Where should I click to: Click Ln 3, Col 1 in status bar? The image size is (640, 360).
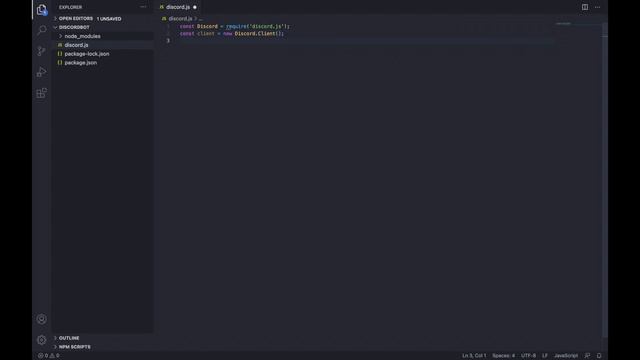click(x=474, y=356)
